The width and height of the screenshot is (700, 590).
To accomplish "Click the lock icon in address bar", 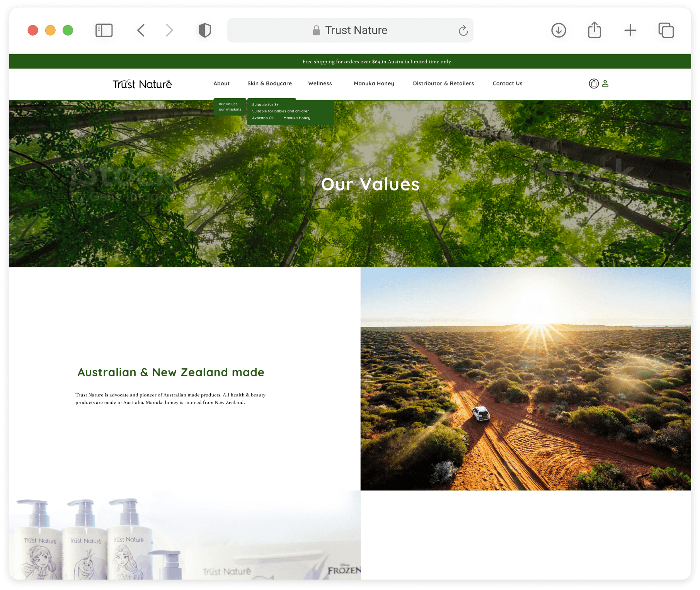I will click(316, 30).
